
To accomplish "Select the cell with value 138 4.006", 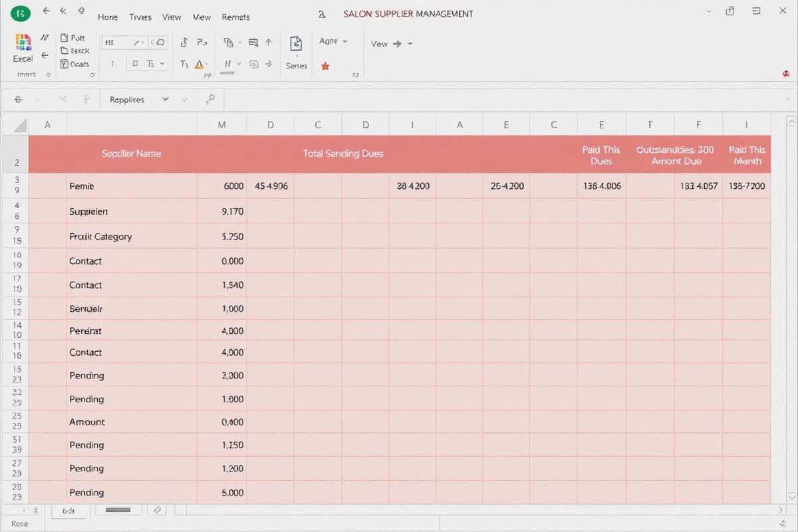I will (x=602, y=186).
